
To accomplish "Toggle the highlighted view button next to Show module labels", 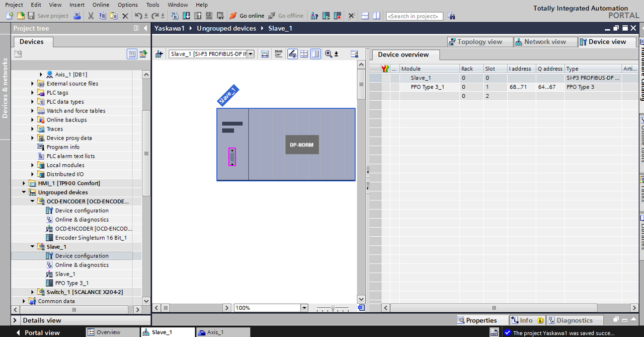I will click(292, 54).
